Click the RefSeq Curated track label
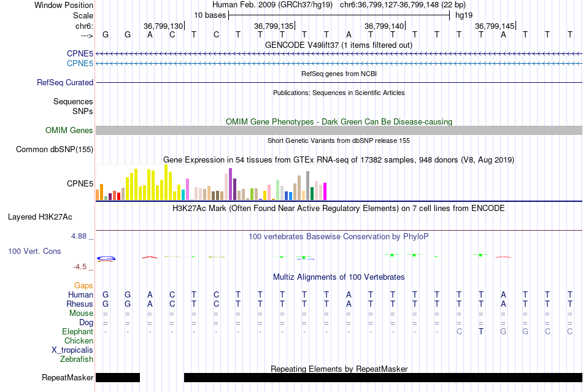 65,82
